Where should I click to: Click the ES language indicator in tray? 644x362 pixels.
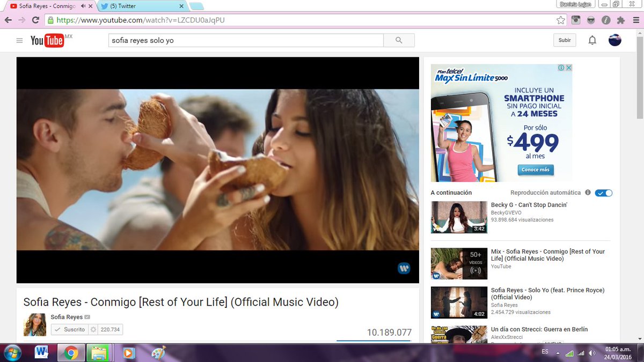(x=545, y=352)
